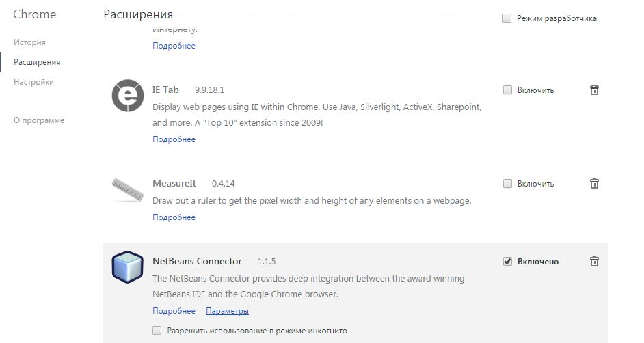
Task: Open Подробнее link under NetBeans Connector
Action: pos(174,311)
